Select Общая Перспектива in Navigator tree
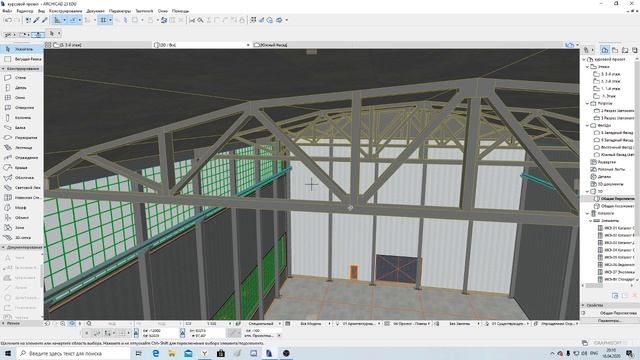The image size is (640, 360). (x=617, y=198)
